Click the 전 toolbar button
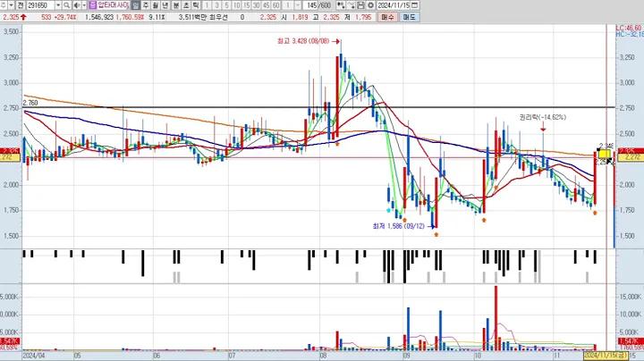 click(20, 5)
